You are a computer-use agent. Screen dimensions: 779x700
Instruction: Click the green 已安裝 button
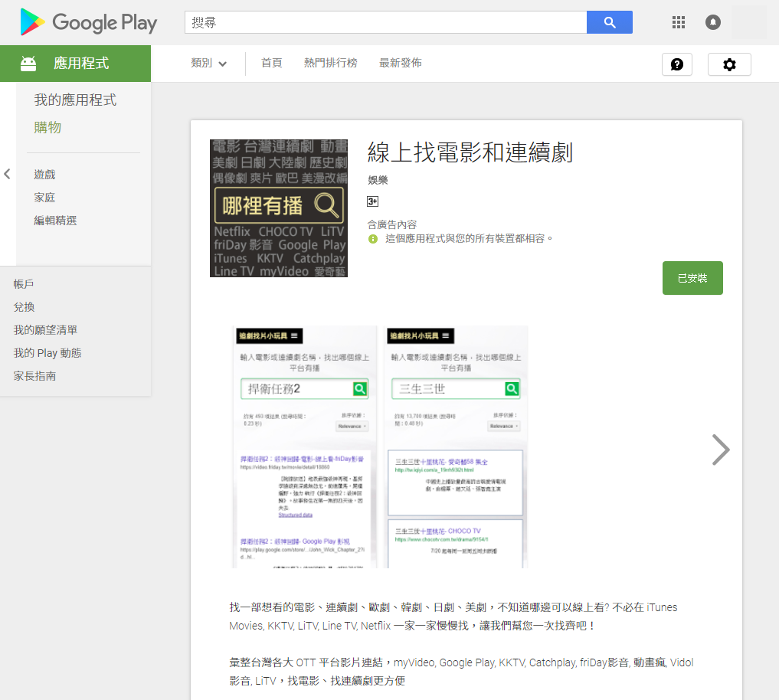pos(692,278)
